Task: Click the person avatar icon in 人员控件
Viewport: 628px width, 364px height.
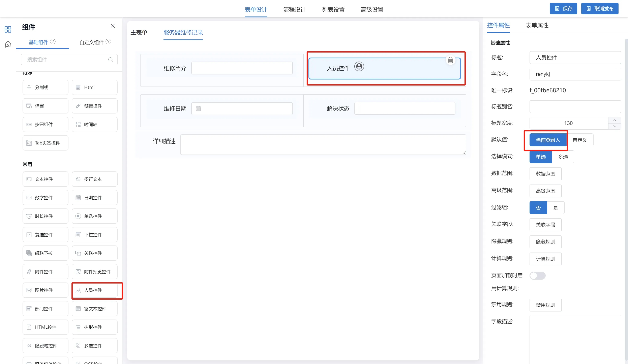Action: coord(359,66)
